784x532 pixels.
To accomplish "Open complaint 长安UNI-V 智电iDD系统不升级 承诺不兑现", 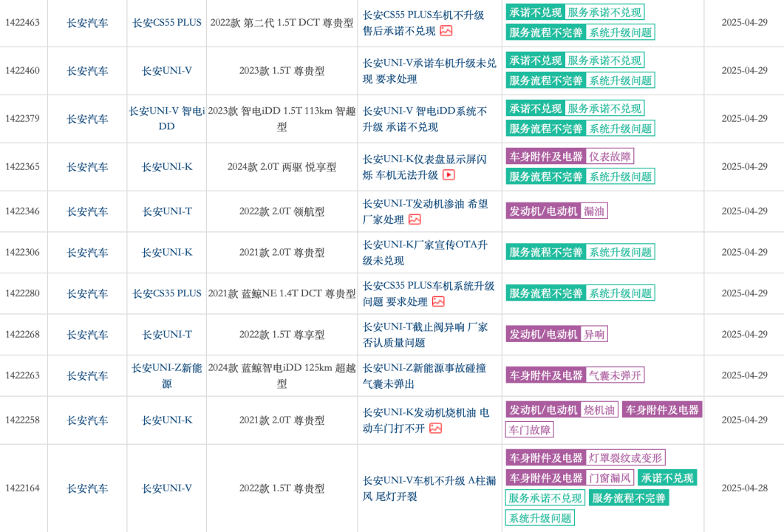I will tap(425, 119).
